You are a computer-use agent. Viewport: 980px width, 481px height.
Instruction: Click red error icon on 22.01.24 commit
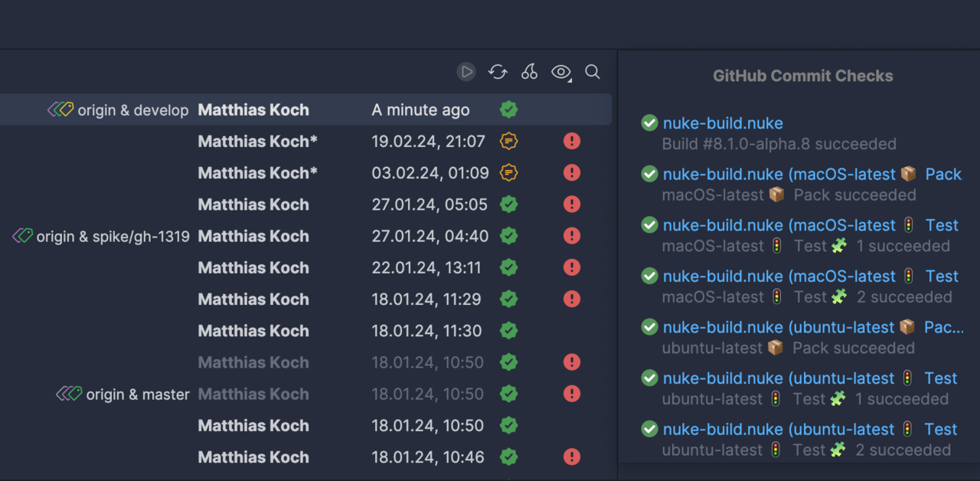[x=571, y=267]
